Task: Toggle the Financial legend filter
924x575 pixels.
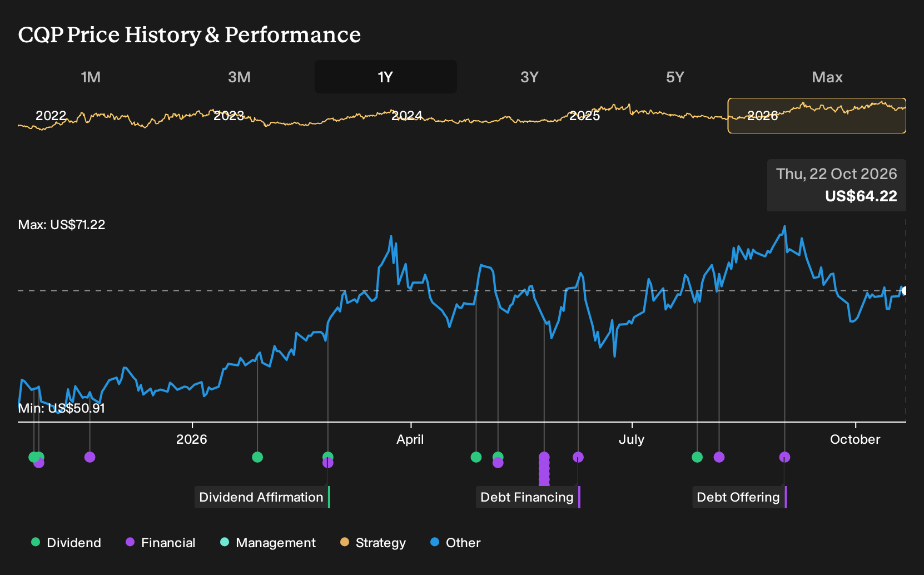Action: pyautogui.click(x=161, y=543)
